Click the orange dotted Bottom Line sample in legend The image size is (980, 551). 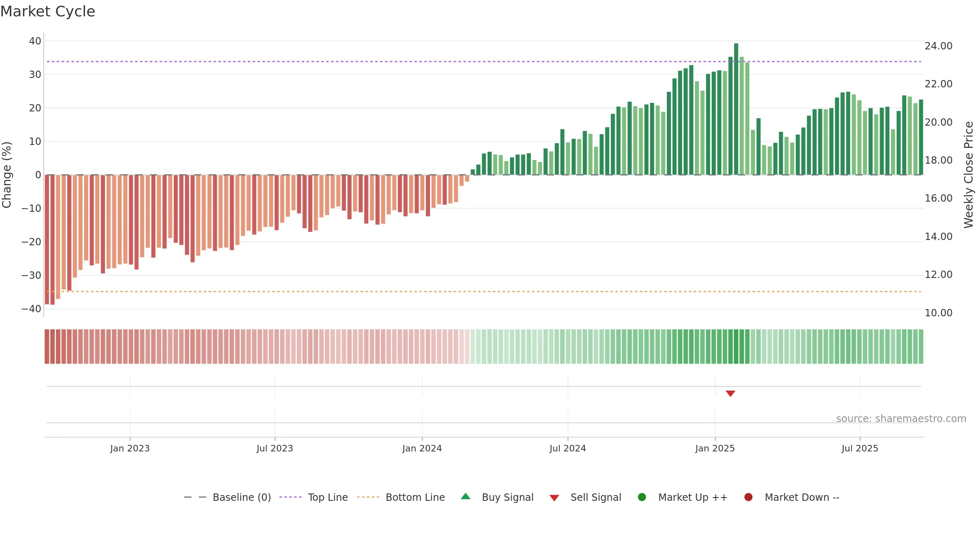point(368,497)
